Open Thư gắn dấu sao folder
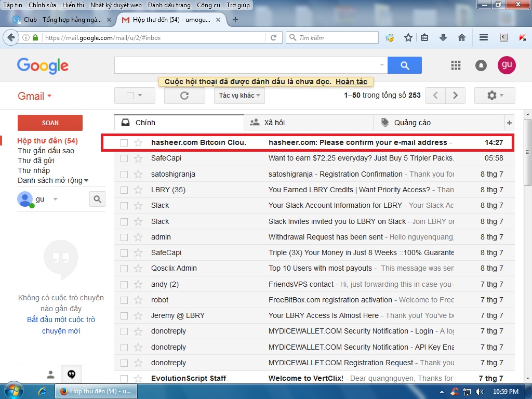 (x=46, y=151)
